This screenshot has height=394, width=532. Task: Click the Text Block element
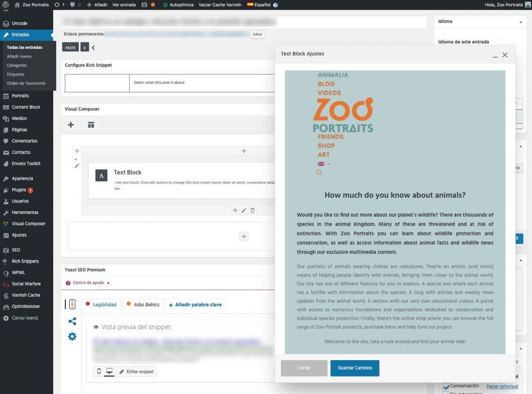point(182,180)
